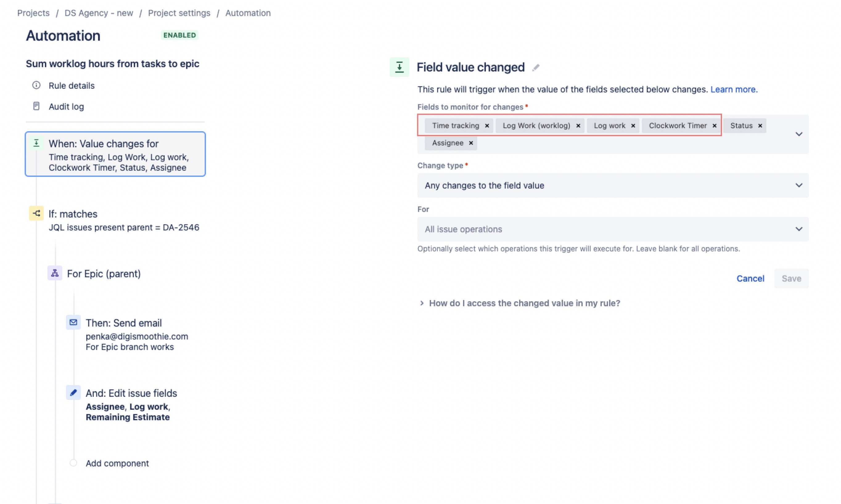Click the Learn more link
Viewport: 841px width, 504px height.
tap(734, 89)
